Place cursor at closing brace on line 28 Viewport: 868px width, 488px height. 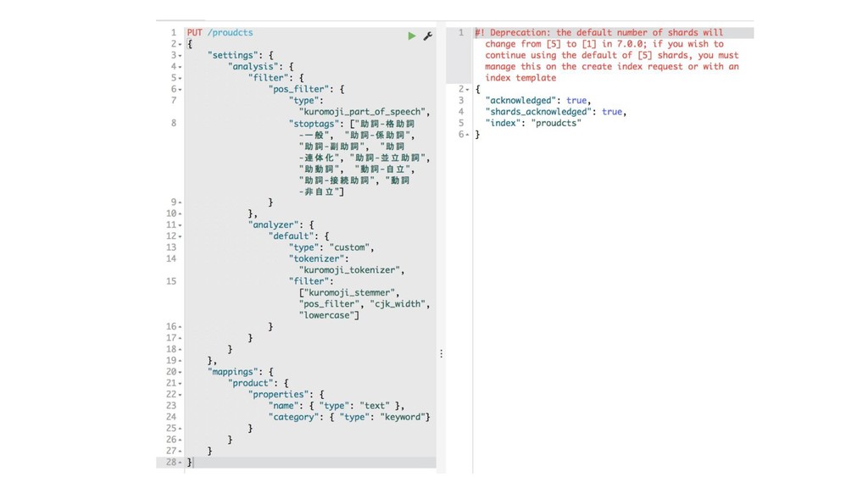click(189, 462)
